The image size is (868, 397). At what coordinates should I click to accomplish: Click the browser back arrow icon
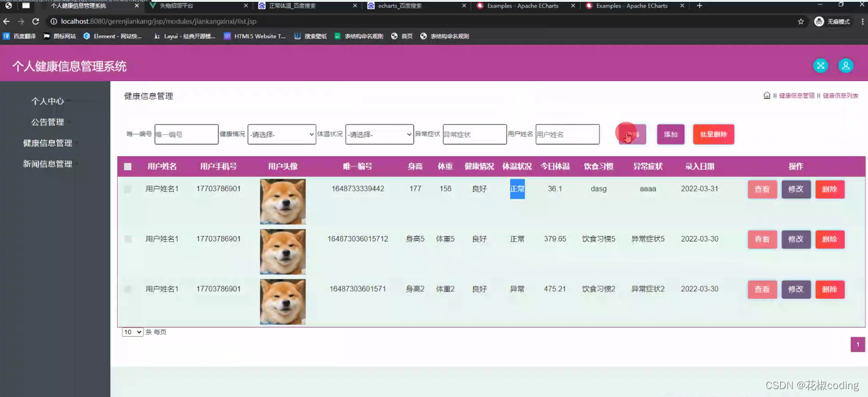pos(7,20)
